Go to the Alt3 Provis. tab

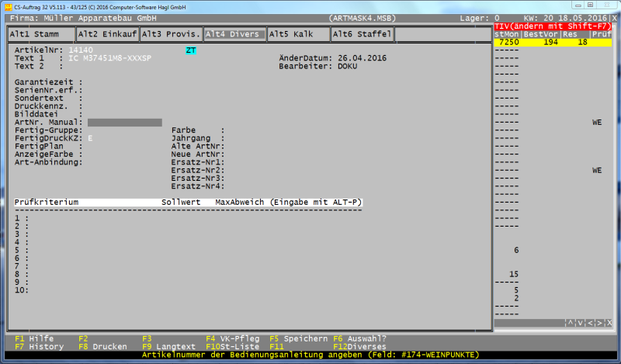[171, 34]
